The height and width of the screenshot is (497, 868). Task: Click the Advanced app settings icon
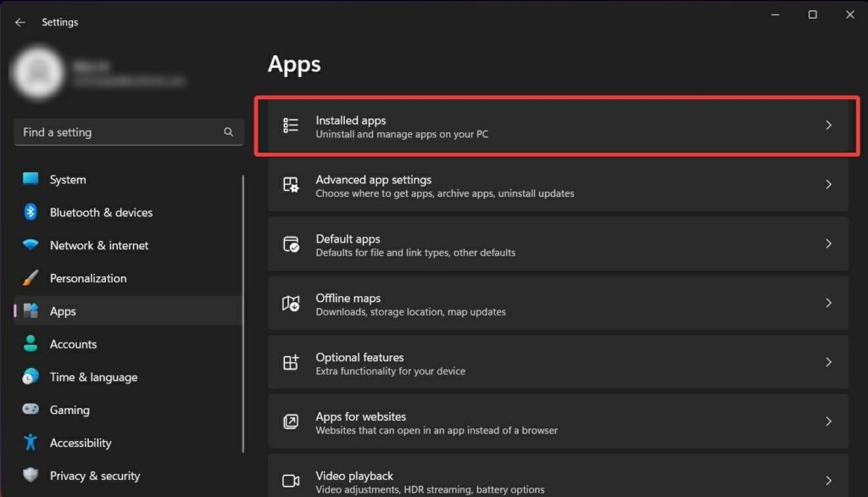tap(291, 185)
